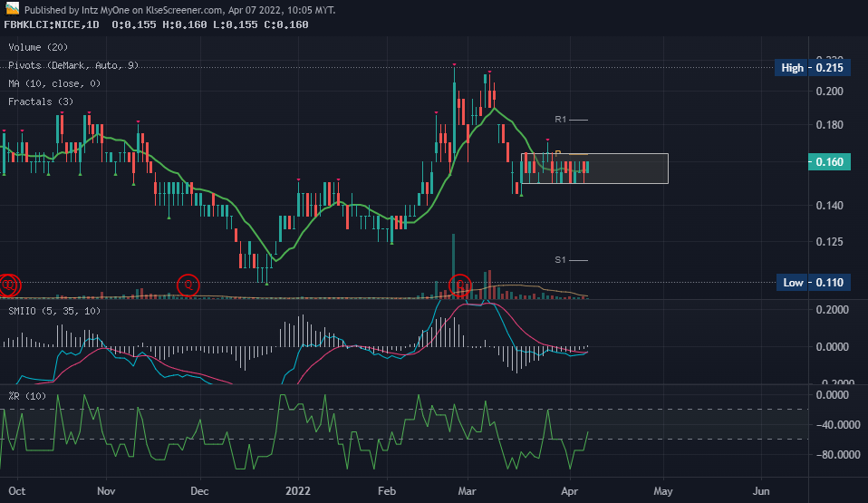The height and width of the screenshot is (503, 868).
Task: Click the High 0.215 price tag
Action: (813, 68)
